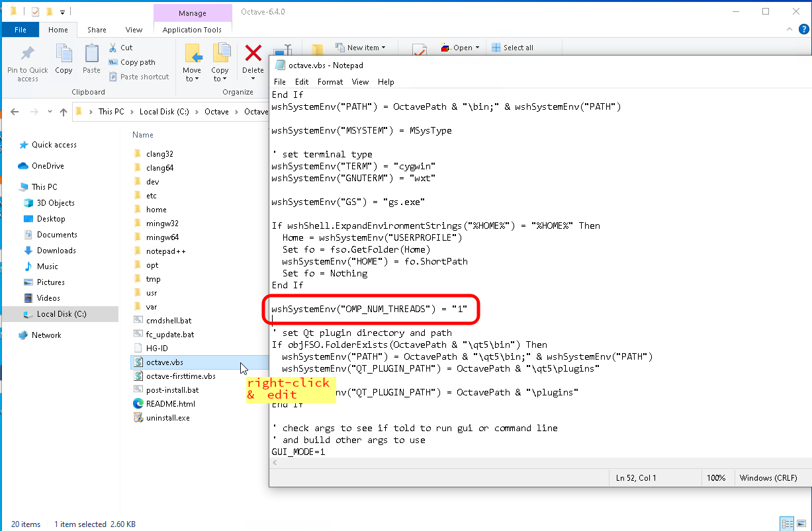
Task: Open Notepad File menu
Action: (280, 82)
